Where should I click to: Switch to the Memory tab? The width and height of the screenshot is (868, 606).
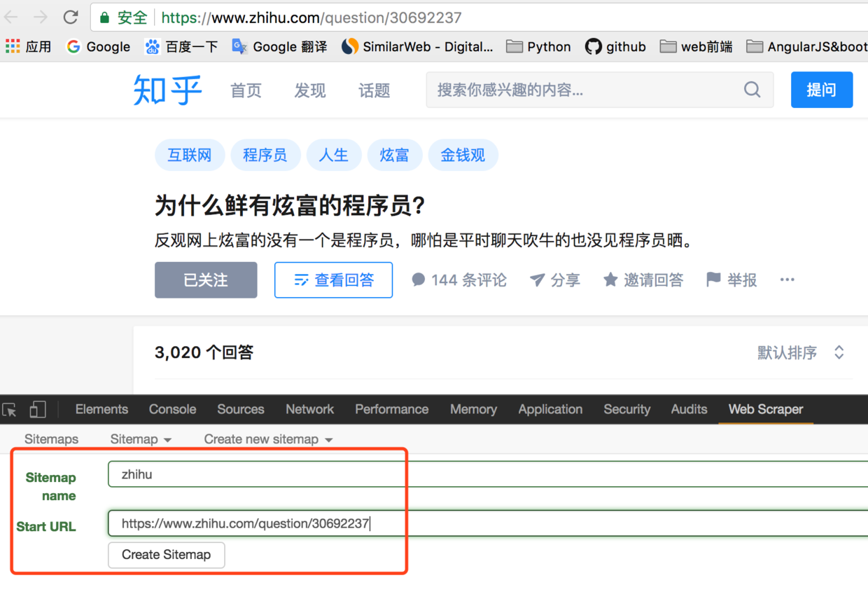(x=473, y=410)
